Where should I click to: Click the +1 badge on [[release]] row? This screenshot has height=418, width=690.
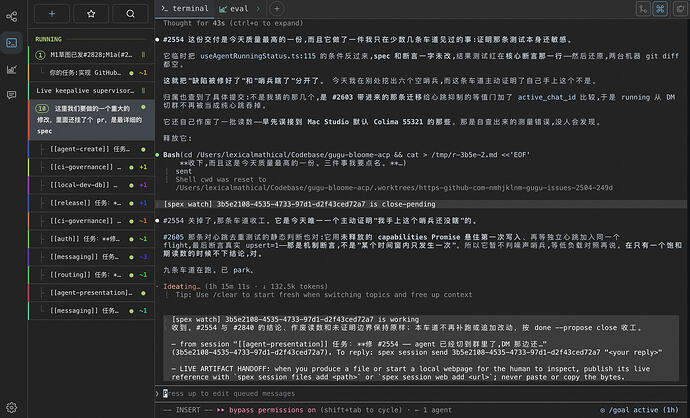coord(143,203)
